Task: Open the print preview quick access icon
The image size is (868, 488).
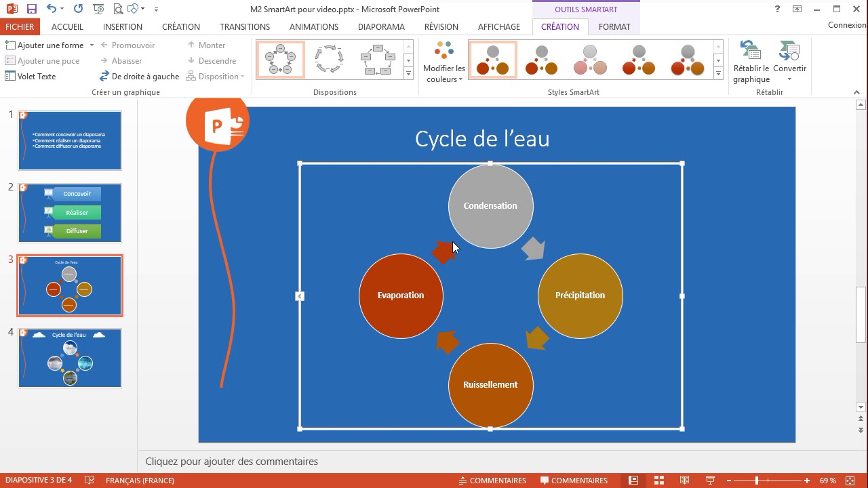Action: click(117, 9)
